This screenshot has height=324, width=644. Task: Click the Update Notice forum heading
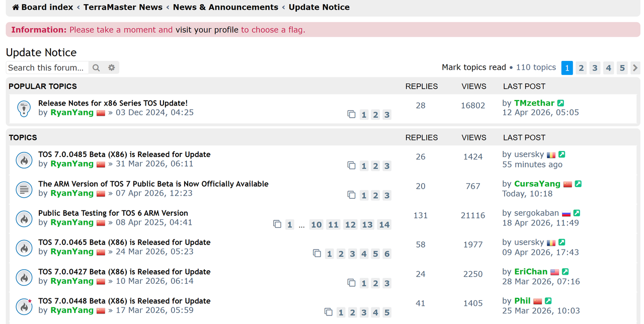pos(41,52)
